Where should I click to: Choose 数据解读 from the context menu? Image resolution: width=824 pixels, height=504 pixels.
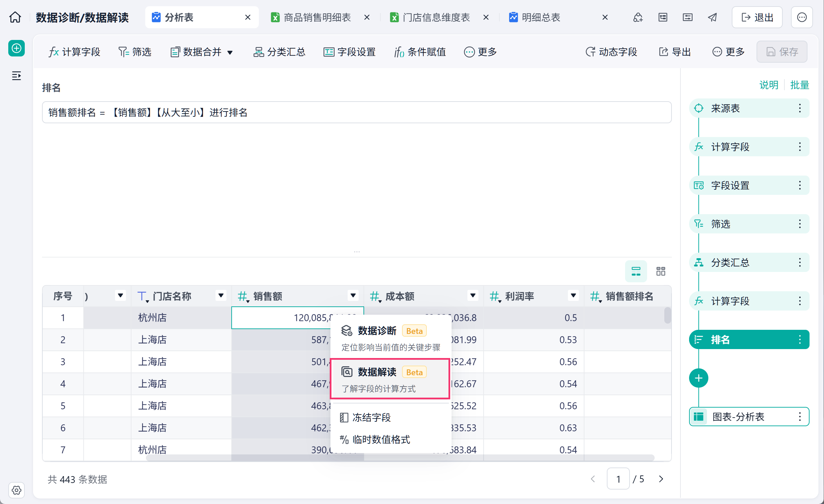(390, 379)
